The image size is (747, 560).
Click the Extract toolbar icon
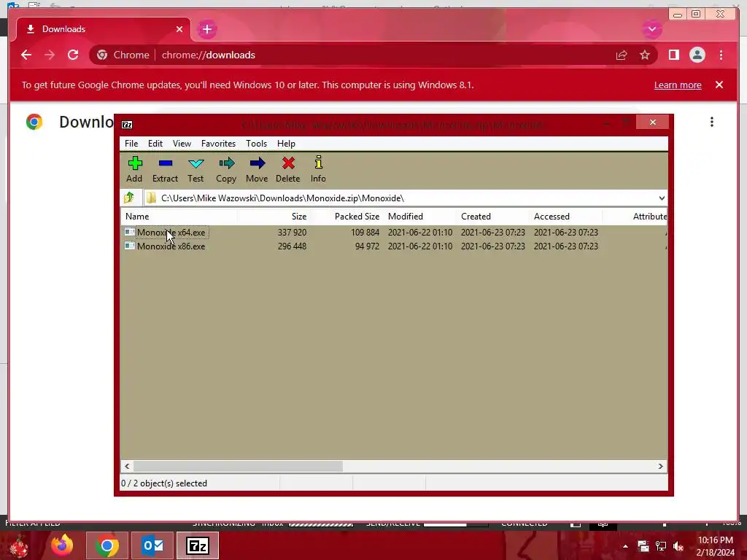[165, 169]
